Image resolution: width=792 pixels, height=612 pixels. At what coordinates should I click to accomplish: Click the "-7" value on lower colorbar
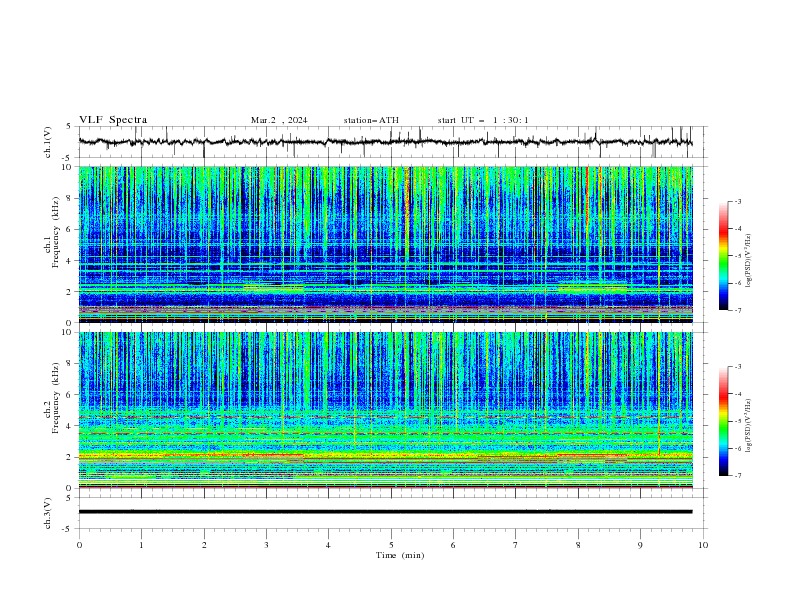(738, 476)
